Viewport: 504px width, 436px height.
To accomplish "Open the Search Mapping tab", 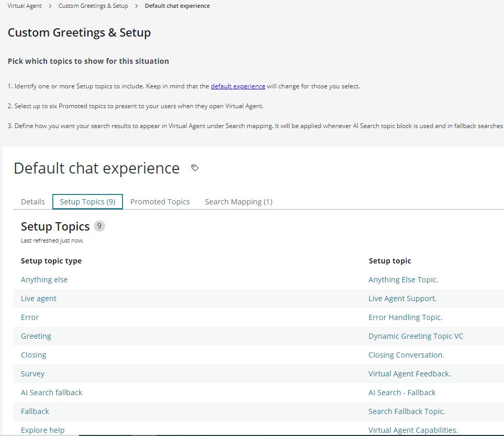I will (238, 201).
